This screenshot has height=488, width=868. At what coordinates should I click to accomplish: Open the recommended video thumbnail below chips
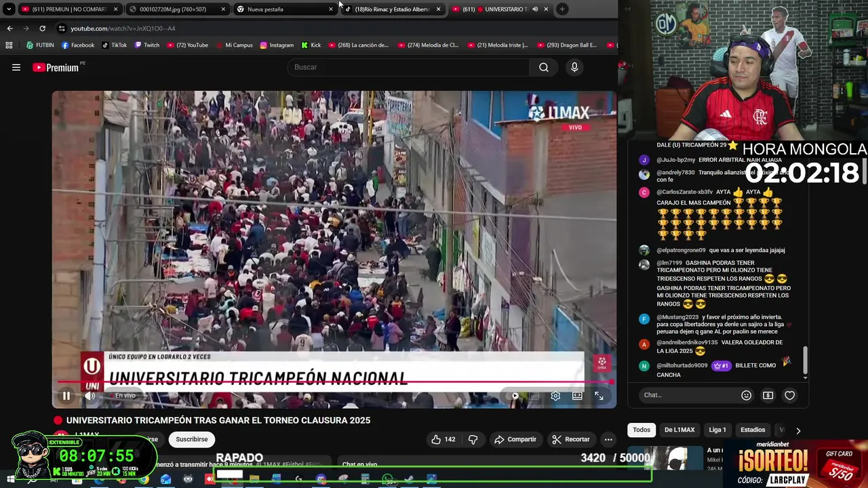coord(665,458)
